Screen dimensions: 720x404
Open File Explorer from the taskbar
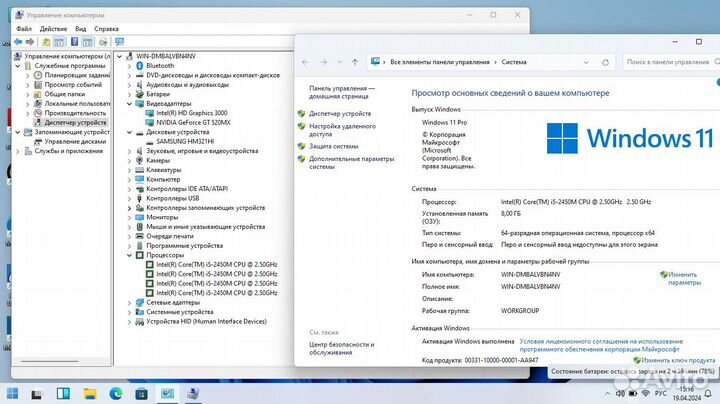click(x=90, y=393)
